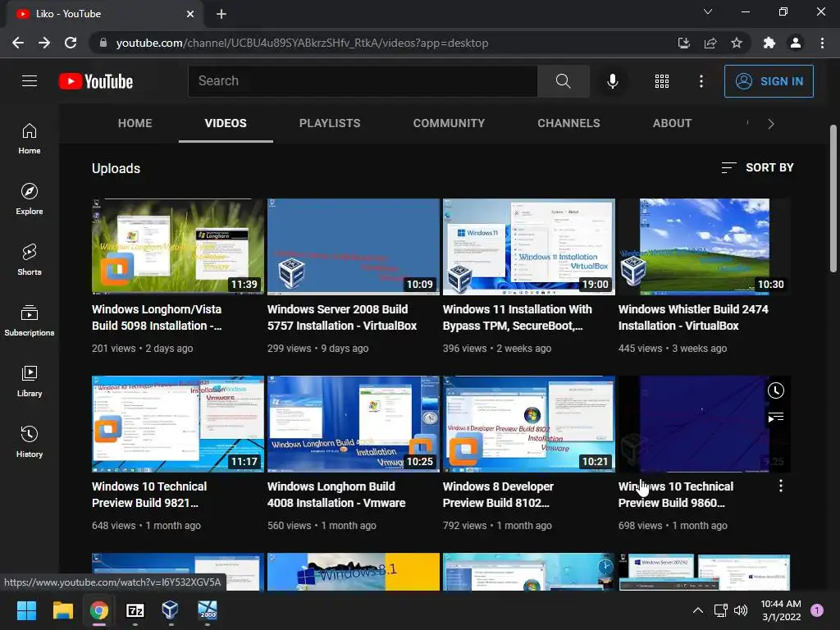
Task: Open Windows Longhorn/Vista Build 5098 video title
Action: (x=157, y=317)
